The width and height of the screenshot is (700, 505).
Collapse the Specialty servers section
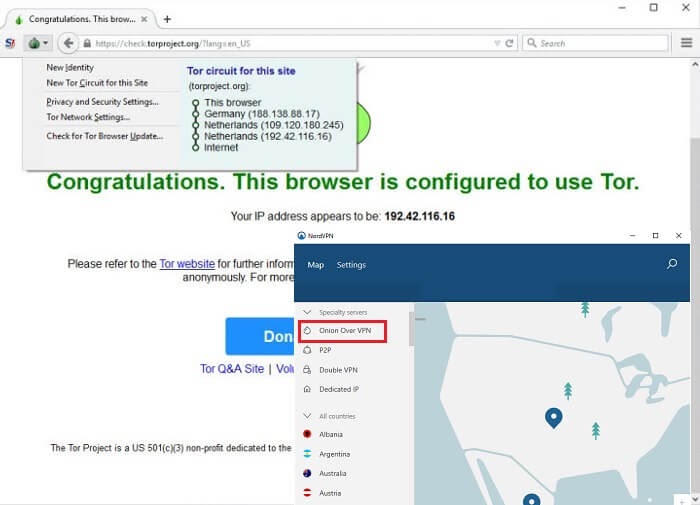[x=307, y=312]
